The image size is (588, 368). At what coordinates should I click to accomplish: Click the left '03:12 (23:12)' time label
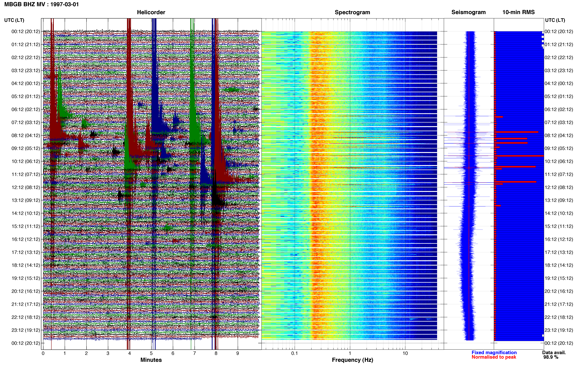[26, 71]
